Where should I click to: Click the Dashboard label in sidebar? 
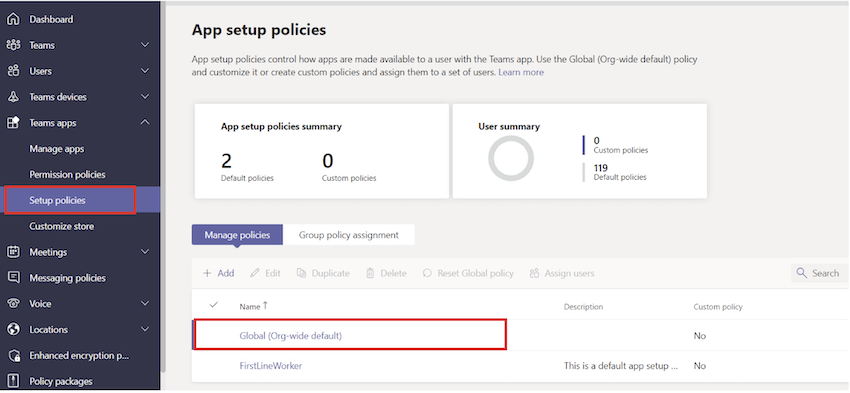point(51,20)
